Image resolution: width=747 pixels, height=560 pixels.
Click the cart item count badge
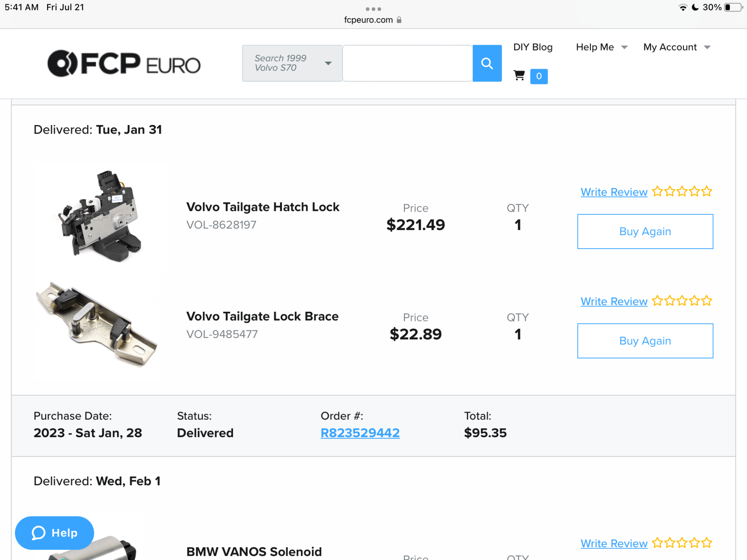tap(539, 77)
